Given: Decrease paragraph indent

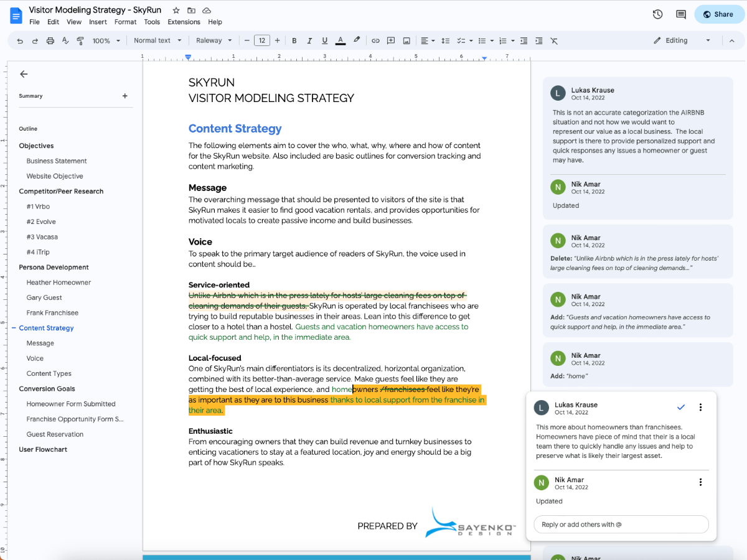Looking at the screenshot, I should coord(524,40).
